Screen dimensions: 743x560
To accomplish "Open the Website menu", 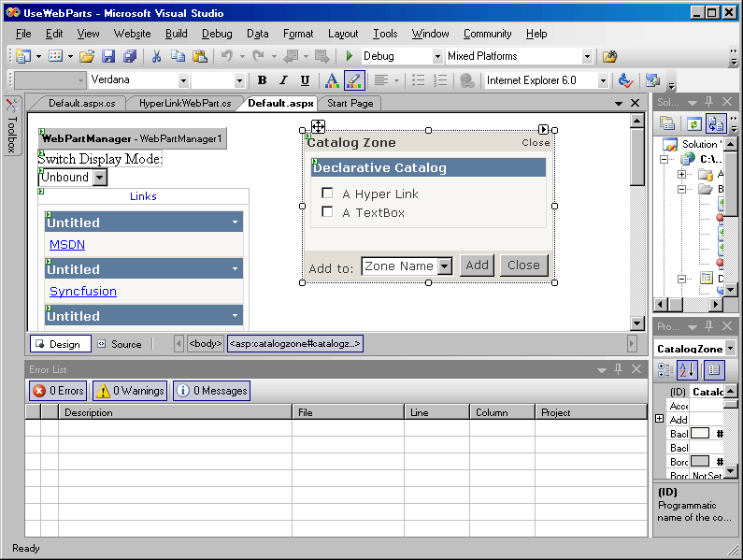I will (x=132, y=34).
